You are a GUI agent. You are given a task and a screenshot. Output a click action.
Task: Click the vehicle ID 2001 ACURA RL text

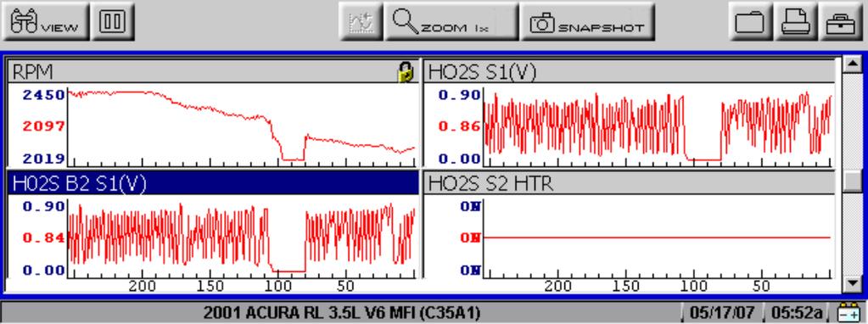[x=341, y=313]
